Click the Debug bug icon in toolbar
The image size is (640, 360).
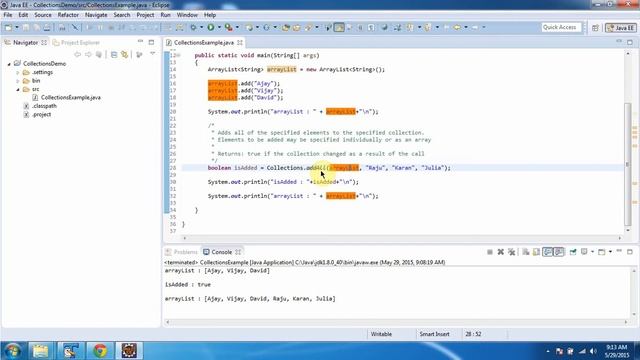tap(193, 27)
